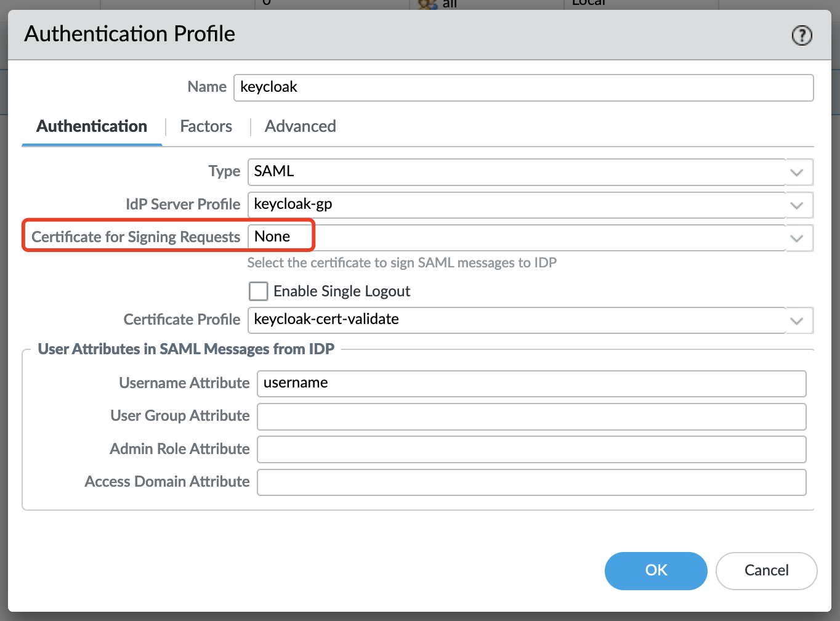Click the User Group Attribute input field
This screenshot has width=840, height=621.
point(531,416)
